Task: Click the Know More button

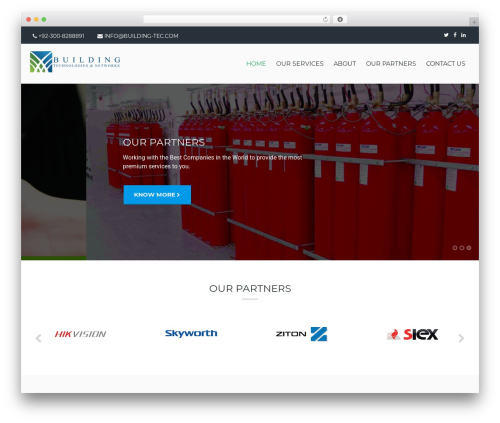Action: click(x=157, y=195)
